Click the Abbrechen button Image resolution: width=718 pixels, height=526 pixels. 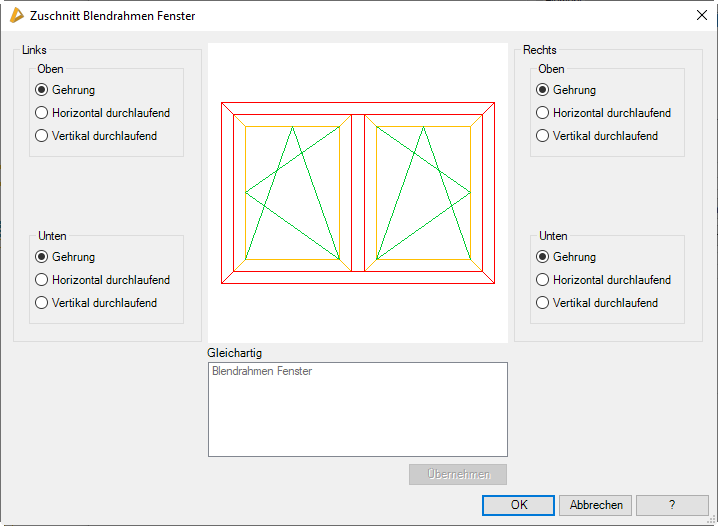pos(596,505)
